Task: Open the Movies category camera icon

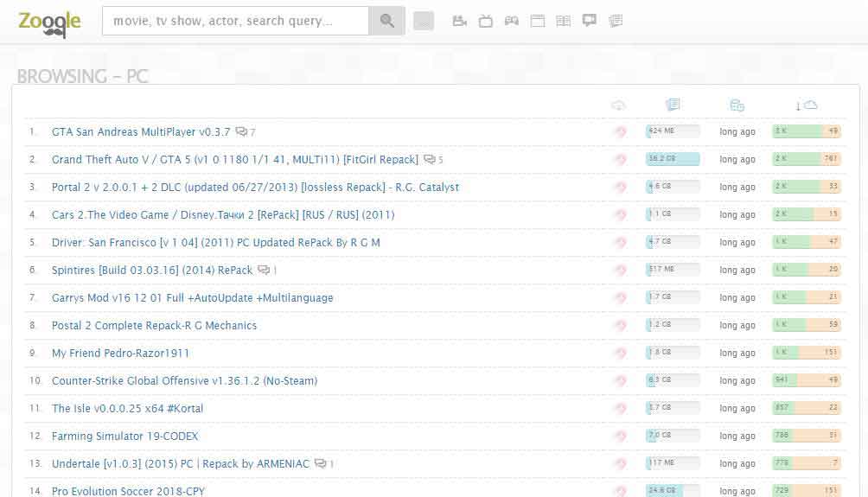Action: pyautogui.click(x=459, y=21)
